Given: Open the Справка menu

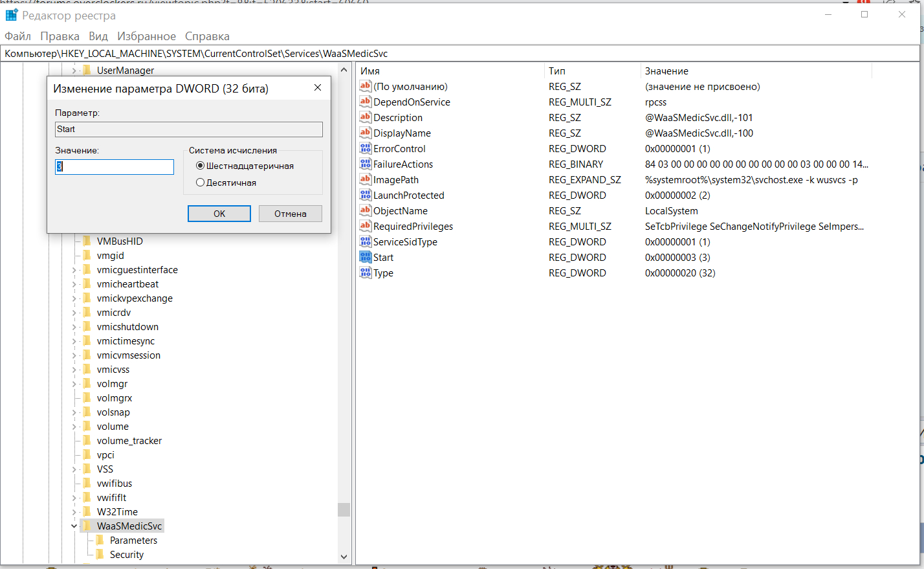Looking at the screenshot, I should pyautogui.click(x=208, y=36).
